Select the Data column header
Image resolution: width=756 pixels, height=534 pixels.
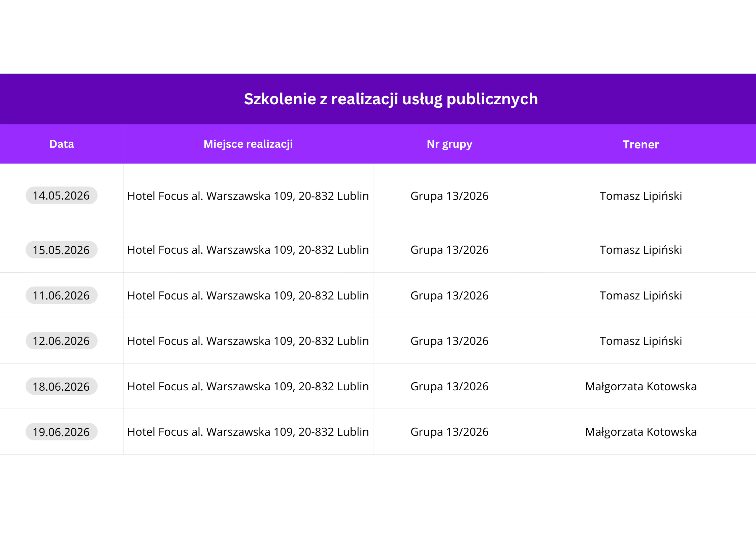62,144
